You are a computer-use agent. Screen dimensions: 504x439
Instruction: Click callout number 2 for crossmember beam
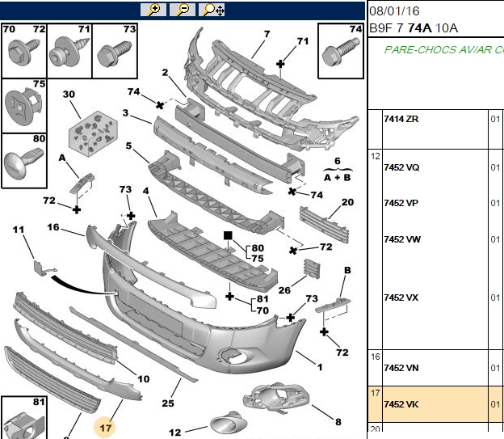(x=165, y=73)
